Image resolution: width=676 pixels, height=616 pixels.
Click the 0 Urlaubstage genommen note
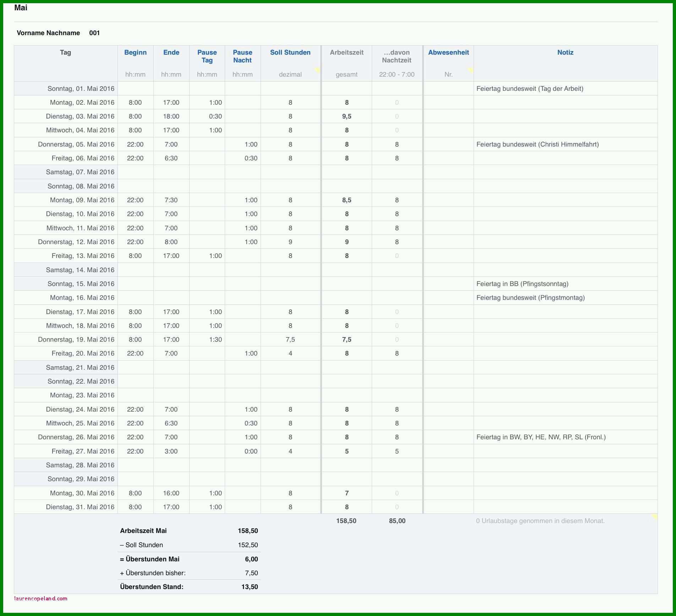[540, 521]
